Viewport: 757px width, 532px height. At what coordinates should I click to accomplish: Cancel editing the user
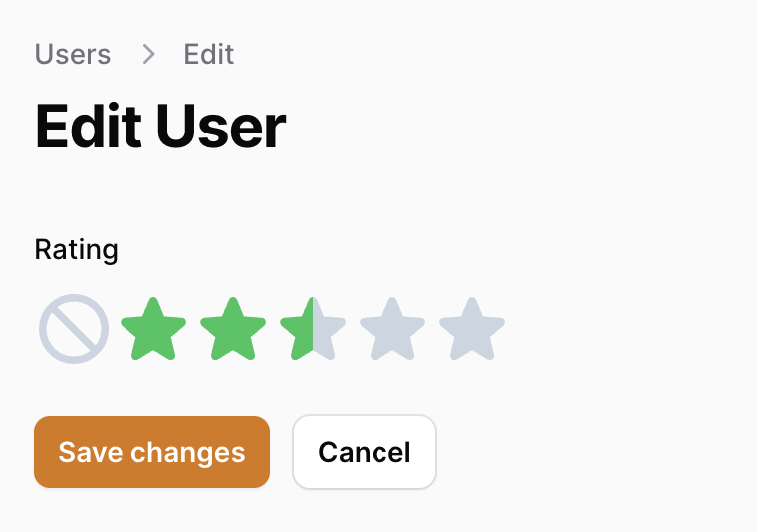tap(364, 452)
